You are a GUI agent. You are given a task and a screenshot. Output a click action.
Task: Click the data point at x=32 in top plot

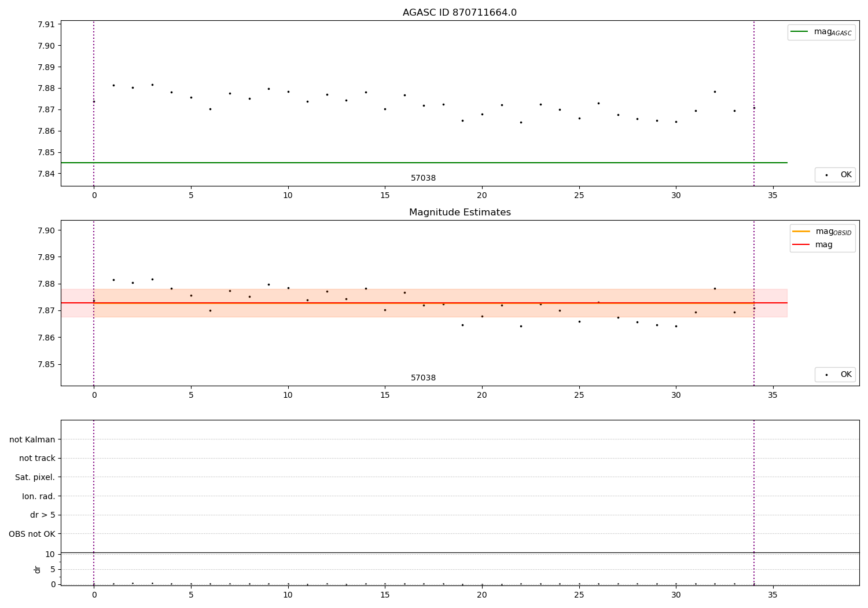[x=715, y=91]
